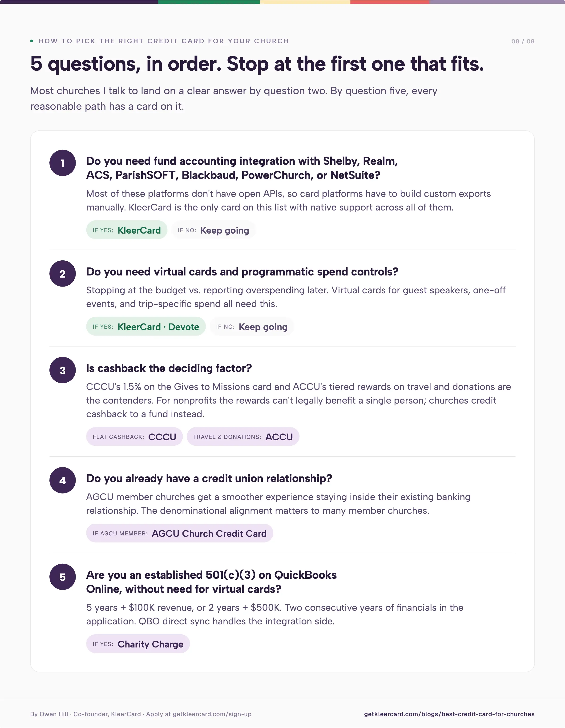Select the KleerCard 'If yes' pill
The height and width of the screenshot is (728, 565).
tap(127, 230)
